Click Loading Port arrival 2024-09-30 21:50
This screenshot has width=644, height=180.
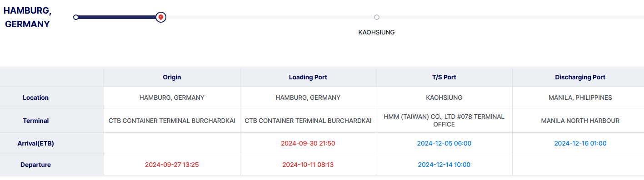click(x=308, y=143)
